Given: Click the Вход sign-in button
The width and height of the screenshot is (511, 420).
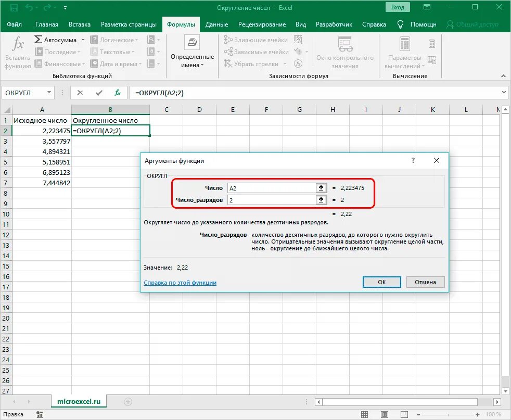Looking at the screenshot, I should pyautogui.click(x=398, y=7).
